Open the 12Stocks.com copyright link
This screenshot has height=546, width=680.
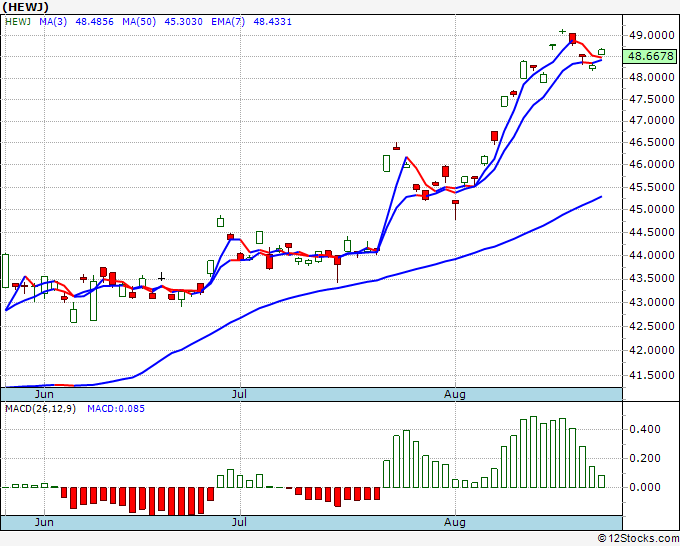(638, 539)
